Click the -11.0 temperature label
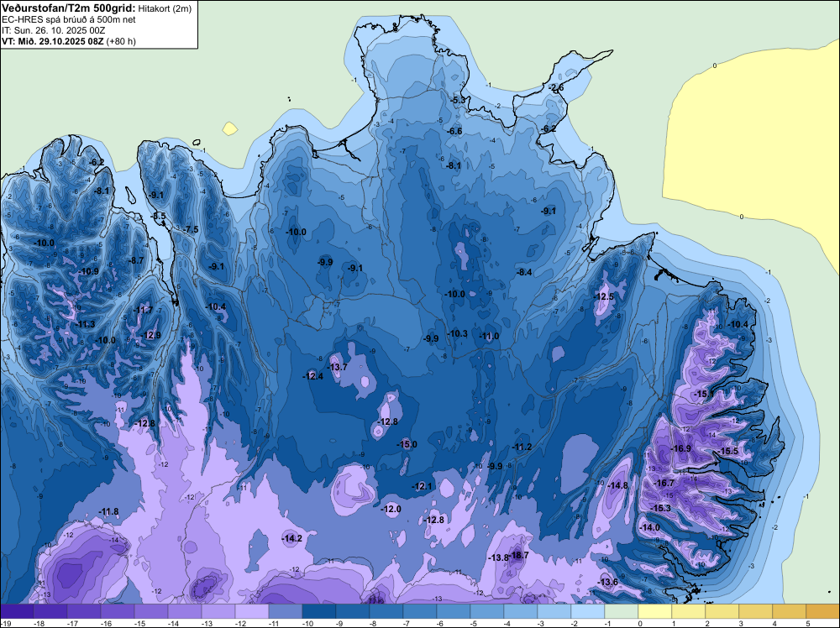 pyautogui.click(x=489, y=336)
